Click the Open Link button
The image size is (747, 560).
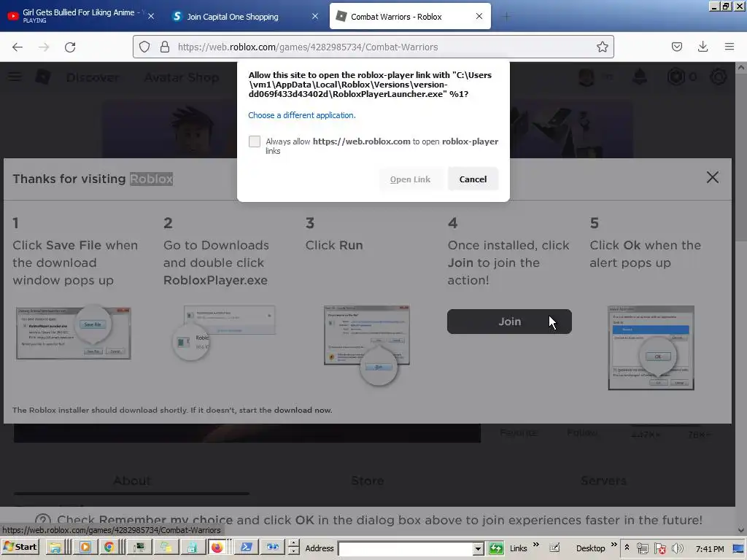[x=410, y=179]
